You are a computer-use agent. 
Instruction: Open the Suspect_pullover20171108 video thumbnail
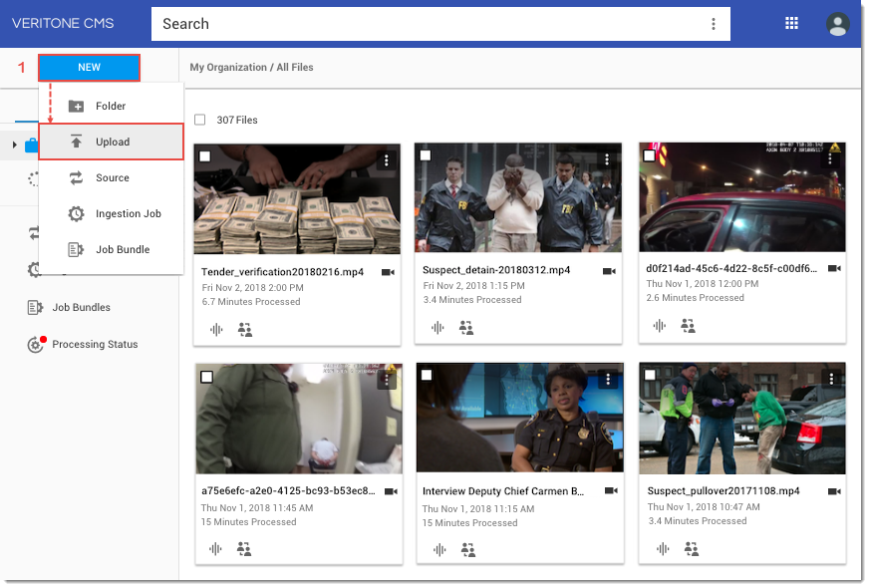[742, 419]
